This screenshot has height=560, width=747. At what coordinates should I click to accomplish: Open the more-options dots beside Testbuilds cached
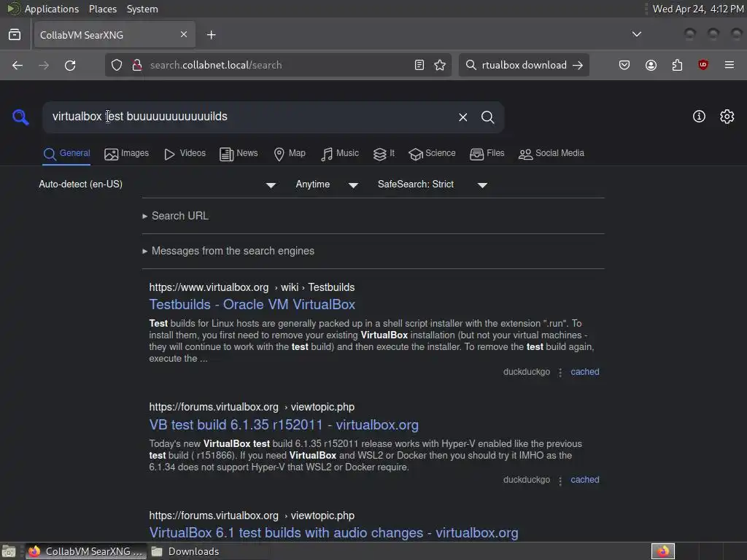(x=560, y=373)
